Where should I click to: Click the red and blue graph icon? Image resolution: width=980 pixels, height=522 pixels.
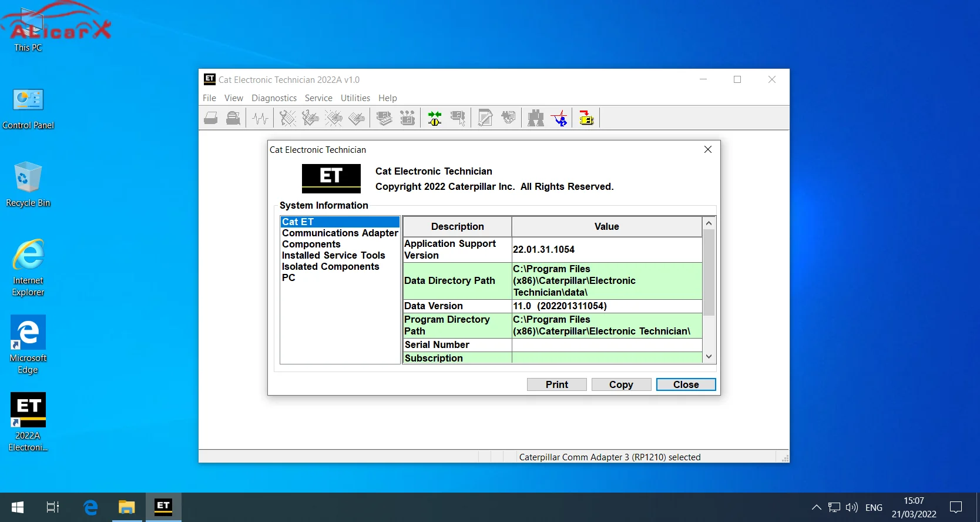(x=560, y=118)
